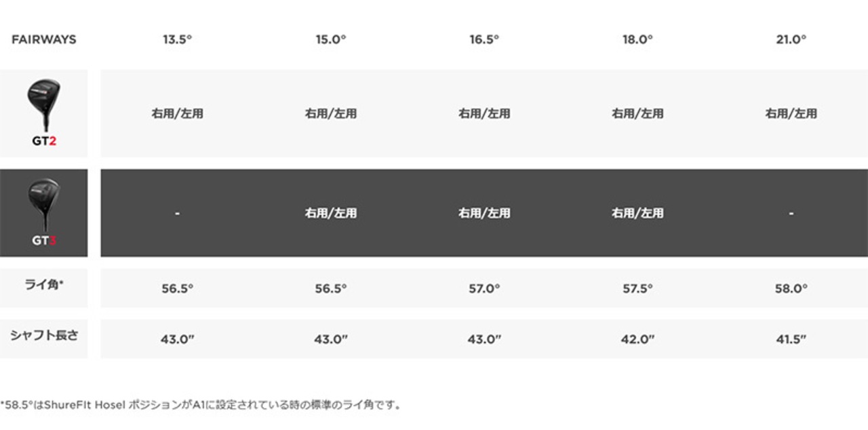
Task: Click the 18.0° loft column header
Action: point(637,39)
